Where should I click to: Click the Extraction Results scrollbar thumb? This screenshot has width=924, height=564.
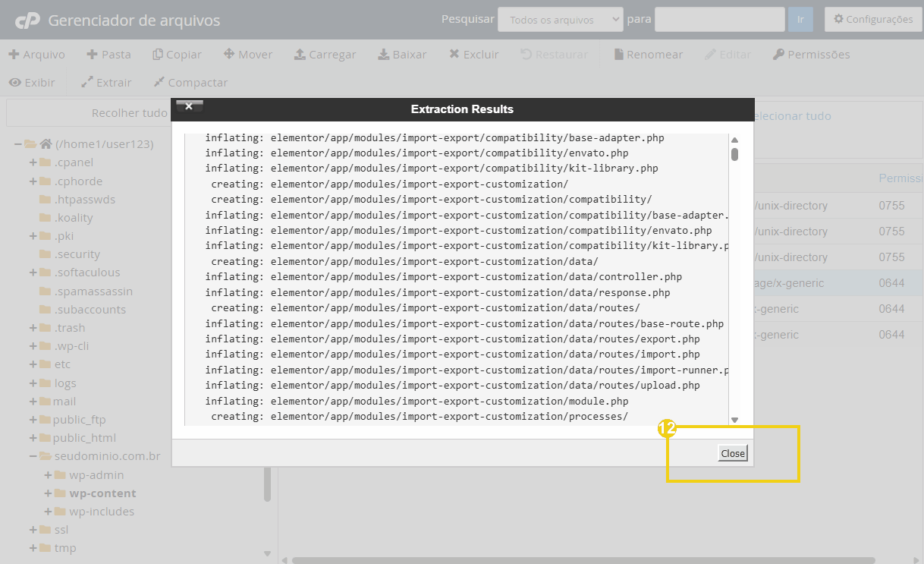734,154
